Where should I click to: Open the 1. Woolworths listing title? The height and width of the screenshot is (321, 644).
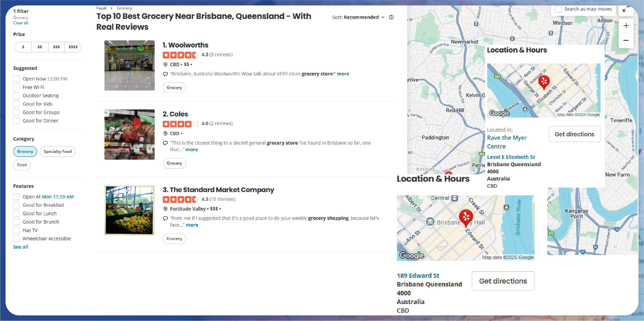(185, 45)
